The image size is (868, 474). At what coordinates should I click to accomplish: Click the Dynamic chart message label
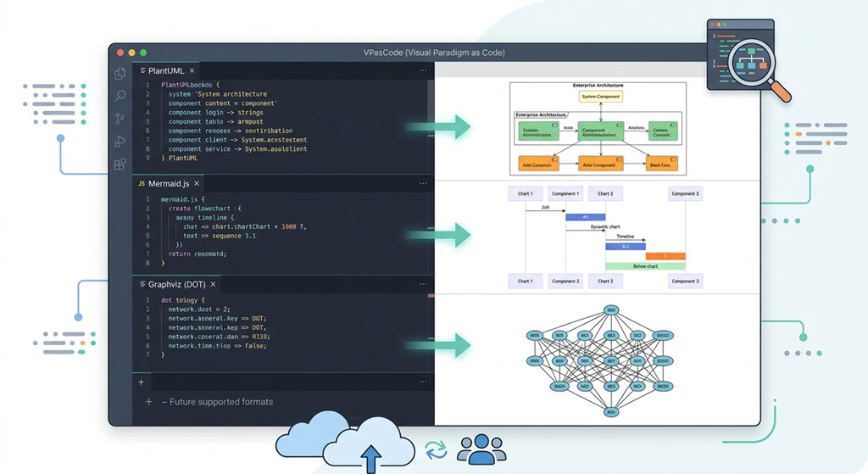605,226
